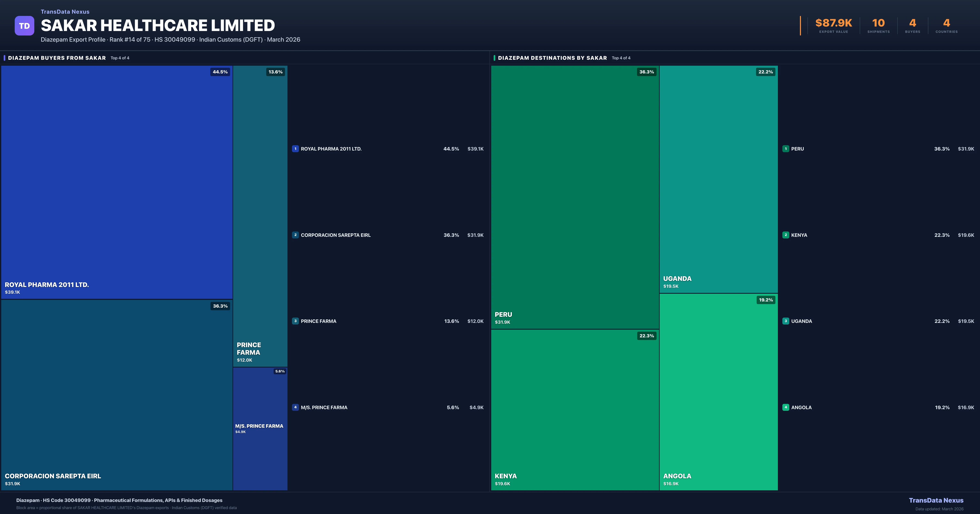Click rank badge 3 beside Prince Farma

tap(295, 321)
